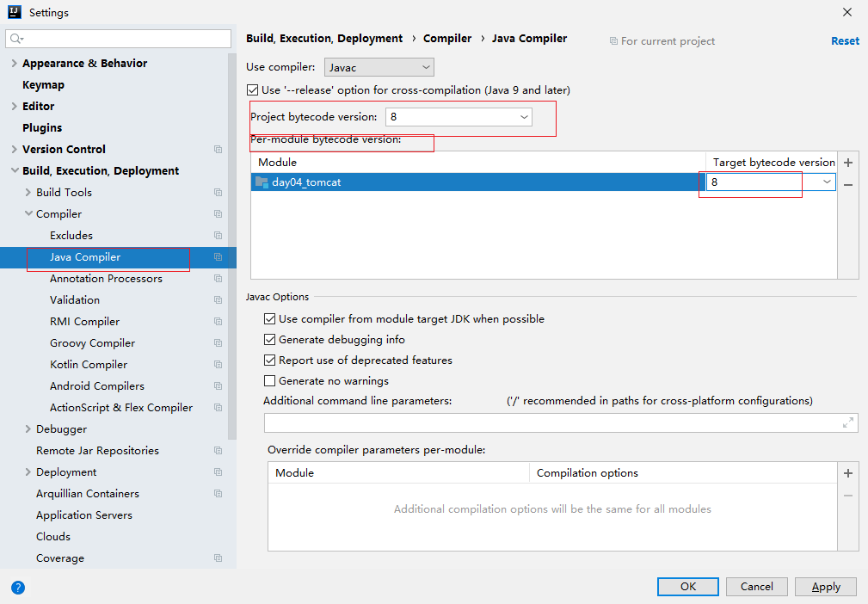Image resolution: width=868 pixels, height=604 pixels.
Task: Open the Kotlin Compiler settings page
Action: pos(89,365)
